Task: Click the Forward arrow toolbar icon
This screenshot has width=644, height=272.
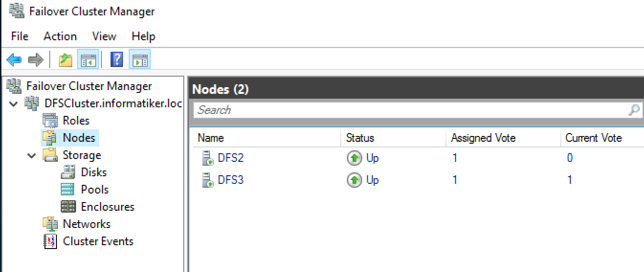Action: [x=36, y=60]
